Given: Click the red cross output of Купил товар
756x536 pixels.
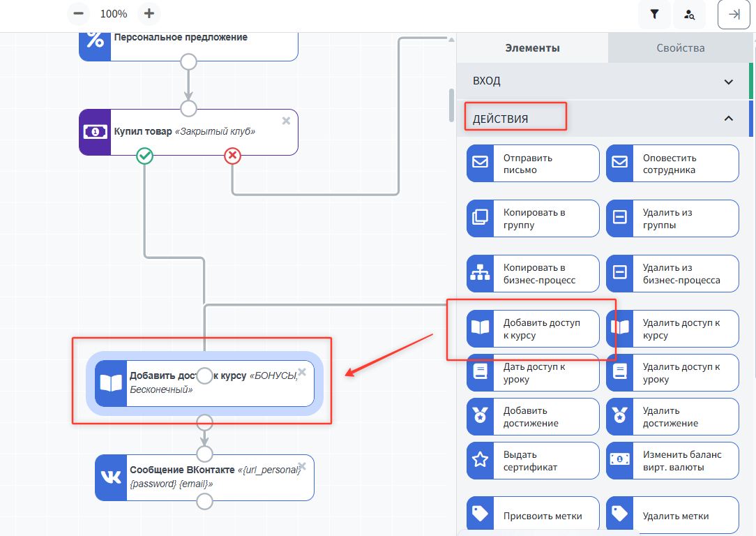Looking at the screenshot, I should (x=232, y=156).
